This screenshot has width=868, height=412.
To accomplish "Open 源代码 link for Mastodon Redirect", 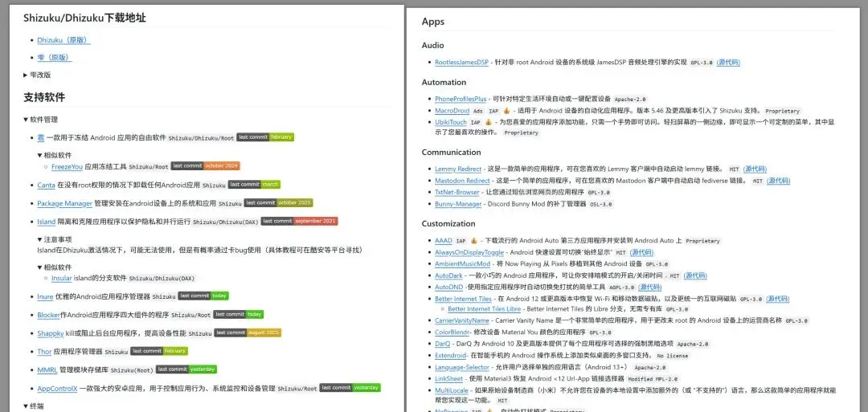I will (x=779, y=181).
